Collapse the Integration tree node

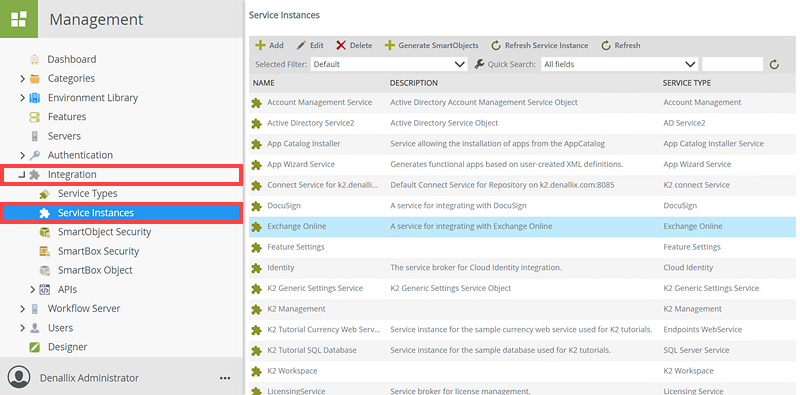click(21, 175)
